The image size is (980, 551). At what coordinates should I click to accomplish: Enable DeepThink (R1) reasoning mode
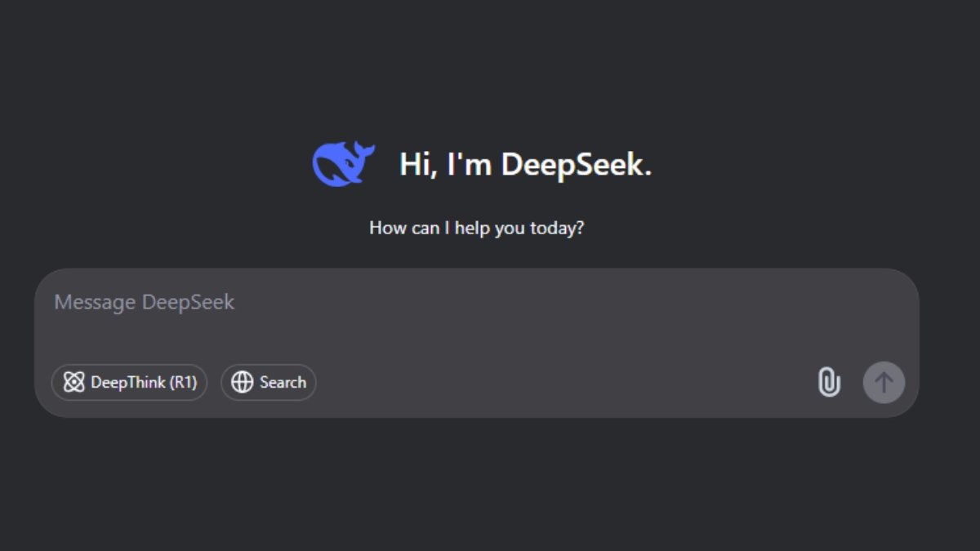129,382
